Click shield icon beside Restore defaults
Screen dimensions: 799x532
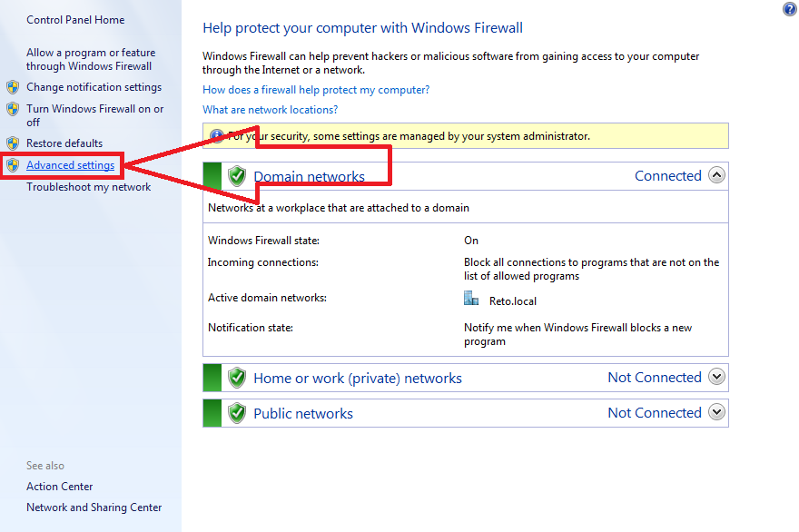point(13,143)
